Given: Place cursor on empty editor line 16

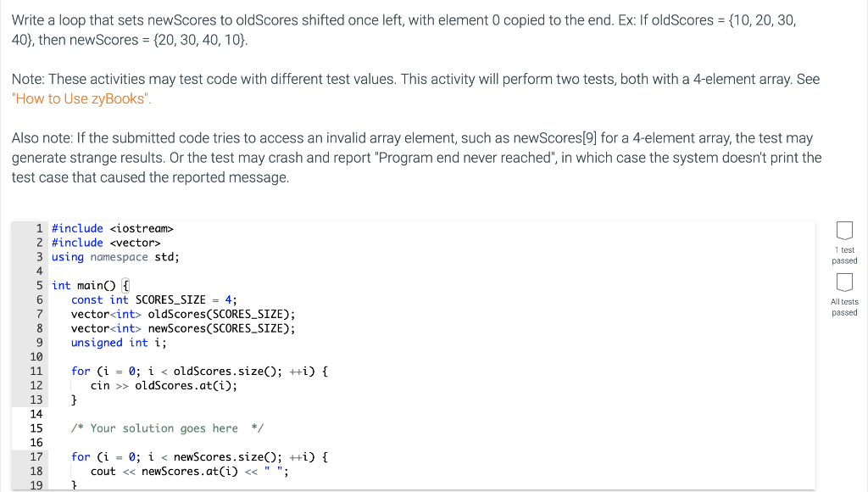Looking at the screenshot, I should coord(431,442).
